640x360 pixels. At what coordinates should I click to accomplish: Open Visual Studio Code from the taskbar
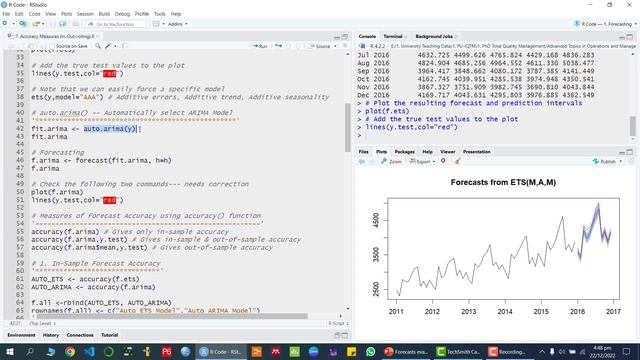[x=89, y=351]
